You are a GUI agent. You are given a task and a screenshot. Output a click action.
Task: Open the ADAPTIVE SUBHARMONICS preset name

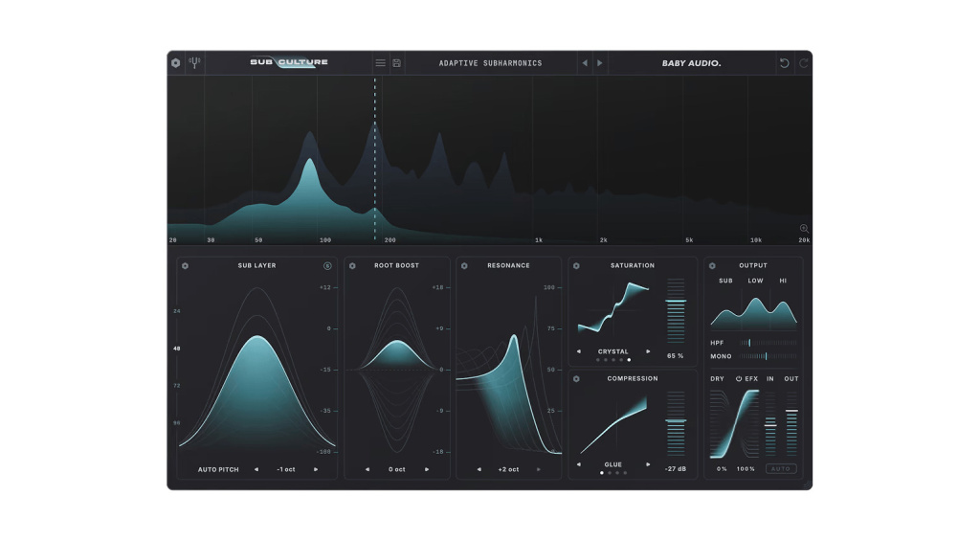(x=491, y=63)
